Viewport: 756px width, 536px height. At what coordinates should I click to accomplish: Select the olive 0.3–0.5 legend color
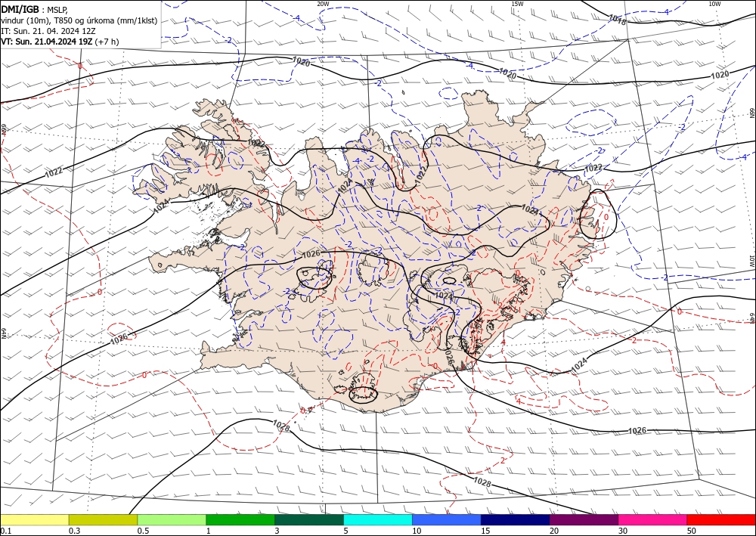click(x=103, y=519)
